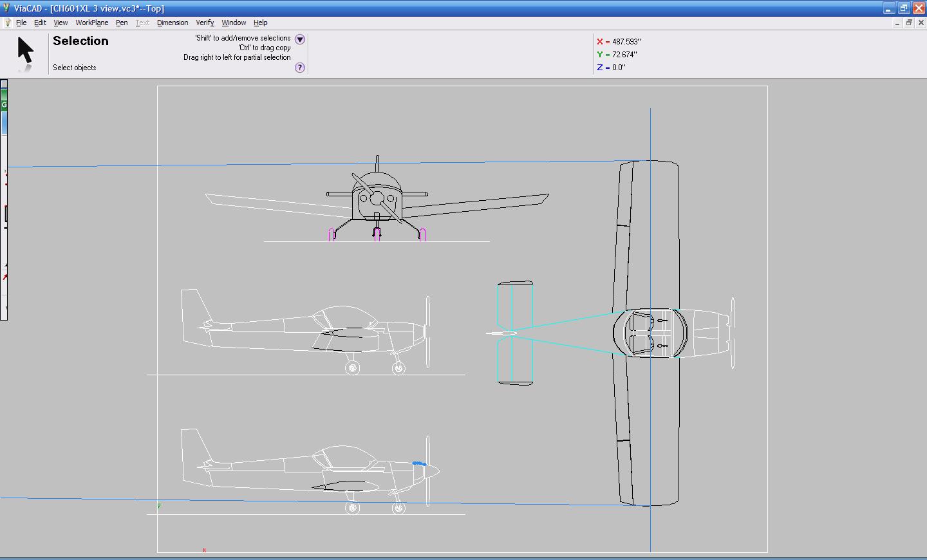Open the Dimension menu
Image resolution: width=927 pixels, height=560 pixels.
[x=173, y=23]
